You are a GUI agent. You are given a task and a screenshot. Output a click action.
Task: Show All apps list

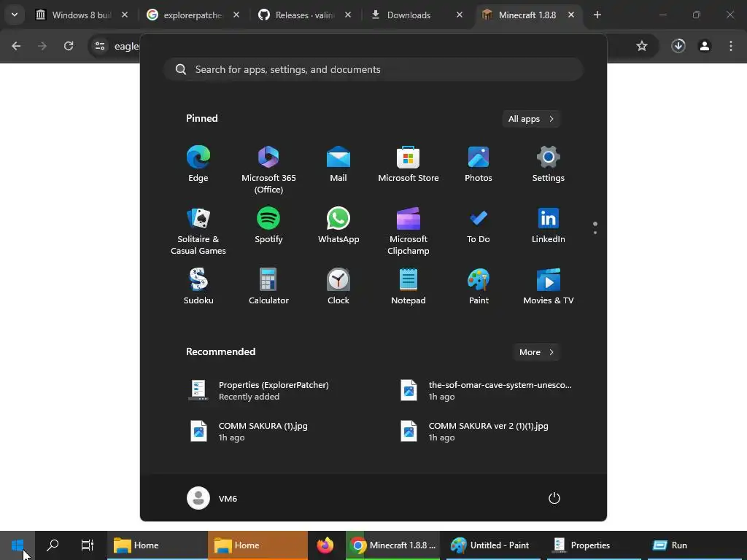[531, 119]
